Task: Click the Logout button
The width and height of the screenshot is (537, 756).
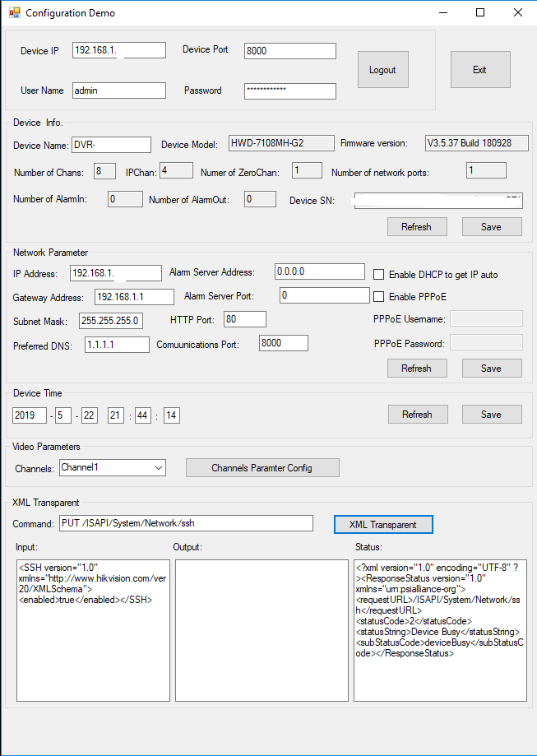Action: 382,70
